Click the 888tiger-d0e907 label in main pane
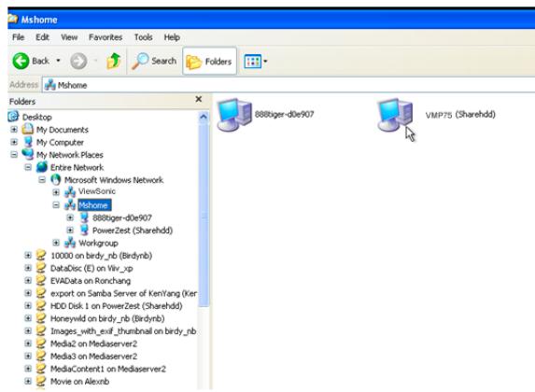 point(284,114)
